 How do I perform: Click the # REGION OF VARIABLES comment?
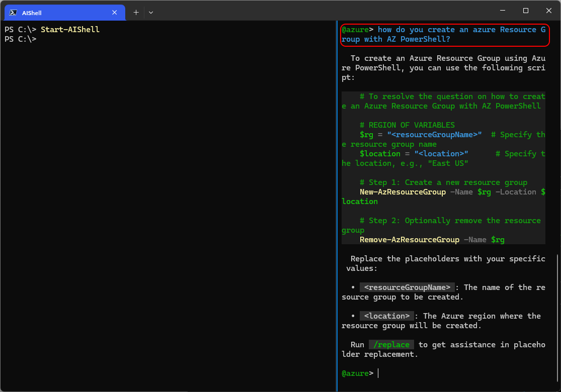407,125
